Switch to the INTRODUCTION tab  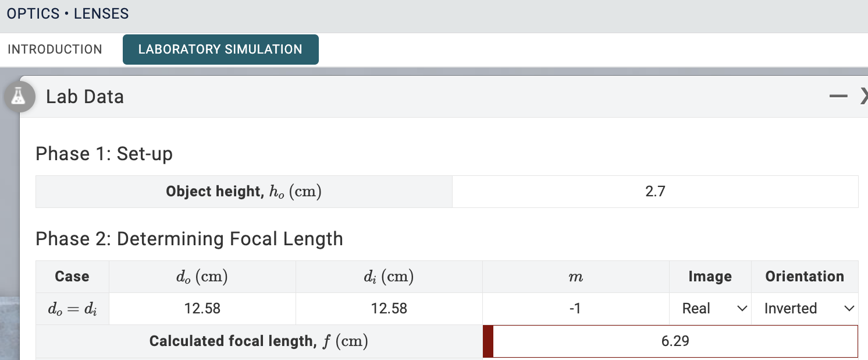tap(54, 50)
